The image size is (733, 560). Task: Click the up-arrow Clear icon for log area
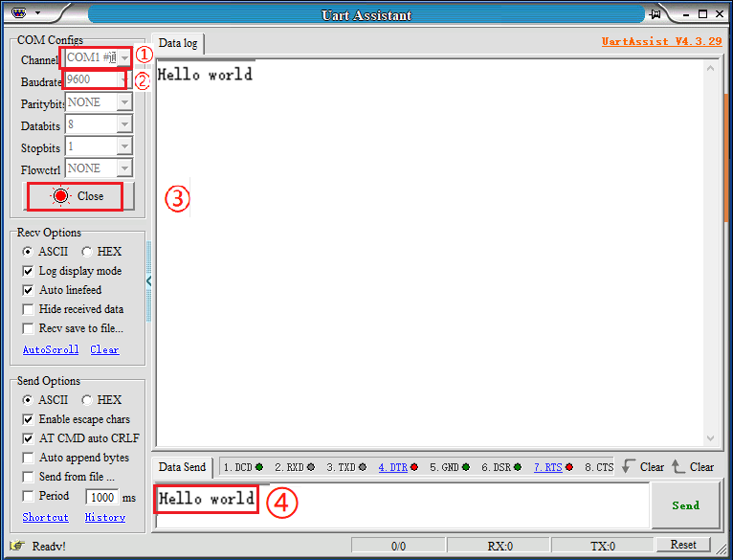[677, 466]
